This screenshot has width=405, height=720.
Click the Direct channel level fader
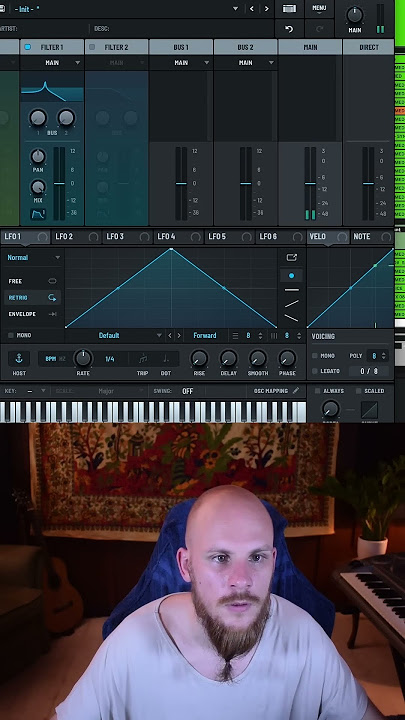pos(368,183)
